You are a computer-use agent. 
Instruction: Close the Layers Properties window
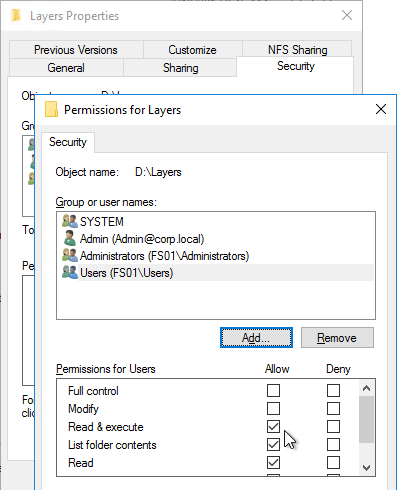click(x=347, y=15)
